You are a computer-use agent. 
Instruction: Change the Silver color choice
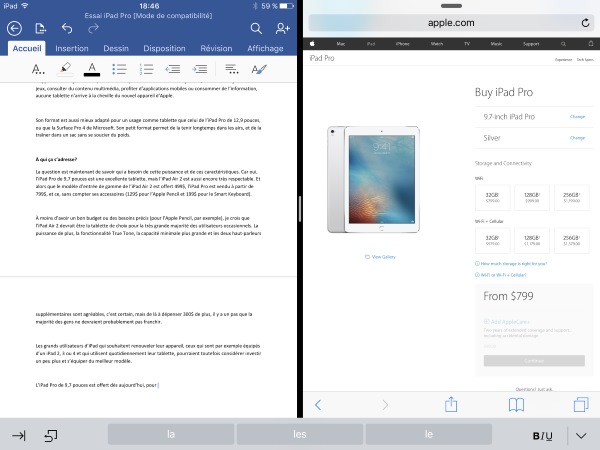(x=577, y=138)
